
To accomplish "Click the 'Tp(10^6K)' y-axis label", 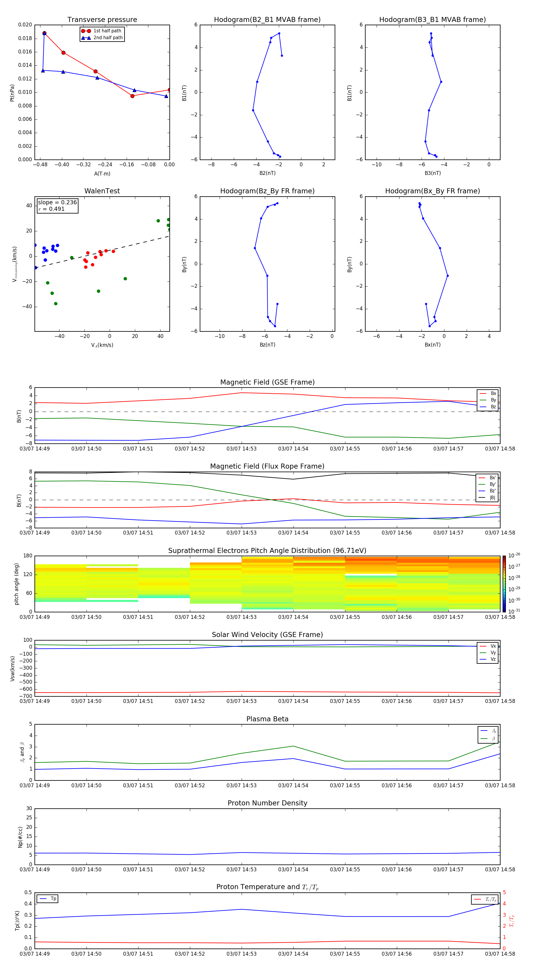I will coord(17,921).
